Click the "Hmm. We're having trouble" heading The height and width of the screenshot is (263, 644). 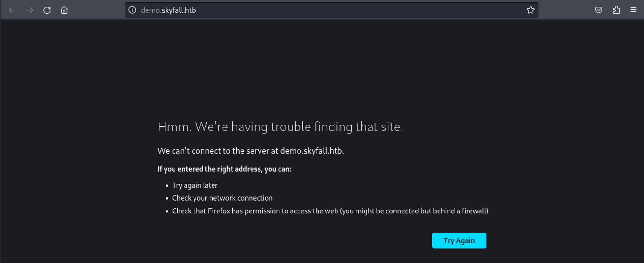click(x=280, y=127)
